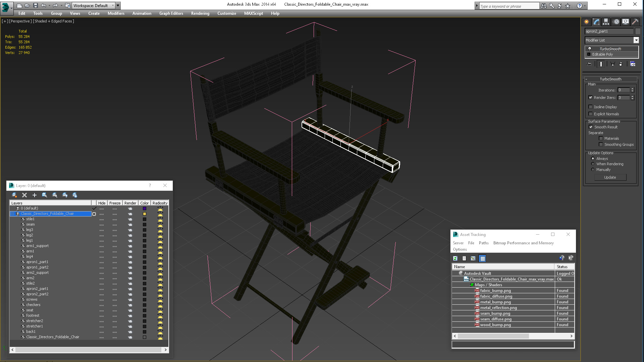Click the freeze layer icon for seam
The height and width of the screenshot is (362, 644).
[x=115, y=224]
